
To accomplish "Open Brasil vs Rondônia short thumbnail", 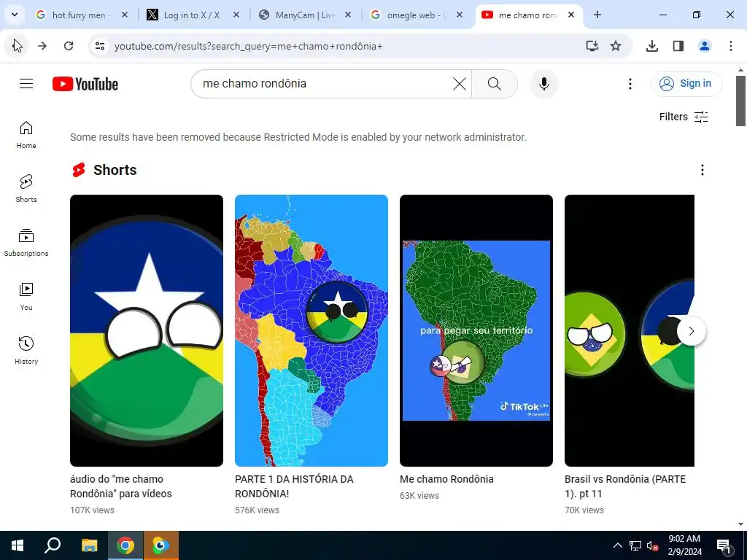I will pos(629,330).
